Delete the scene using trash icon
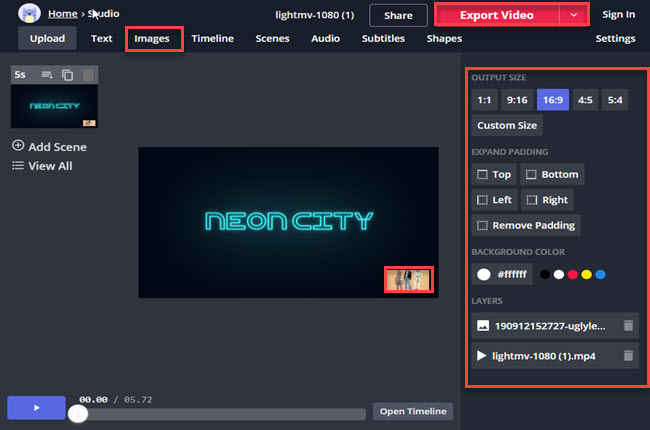This screenshot has width=650, height=430. pos(88,75)
